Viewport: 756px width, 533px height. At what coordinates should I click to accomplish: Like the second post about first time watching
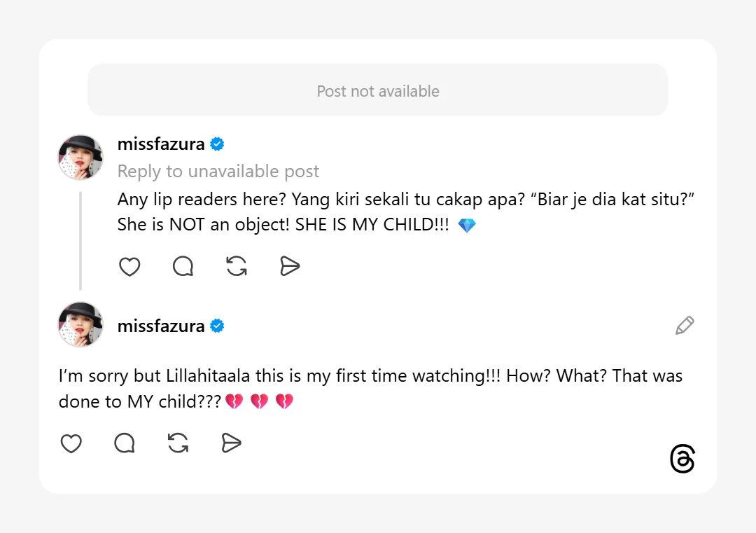tap(71, 443)
